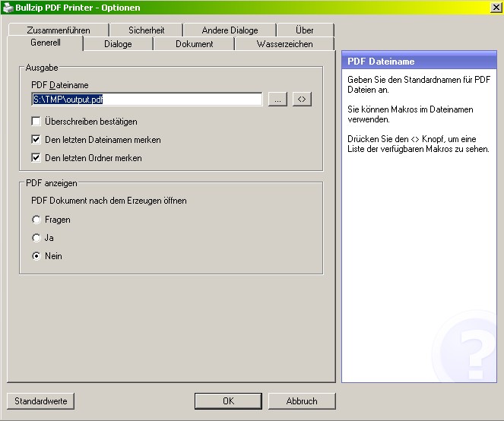Screen dimensions: 504x421
Task: Open the Über tab
Action: (x=305, y=30)
